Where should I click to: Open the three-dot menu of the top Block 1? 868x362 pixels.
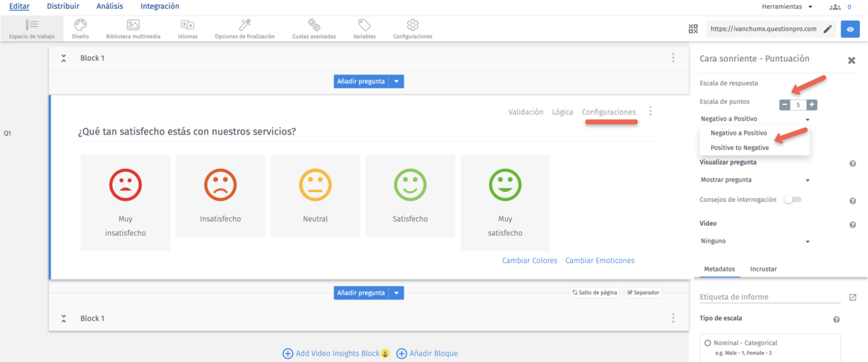pyautogui.click(x=673, y=58)
